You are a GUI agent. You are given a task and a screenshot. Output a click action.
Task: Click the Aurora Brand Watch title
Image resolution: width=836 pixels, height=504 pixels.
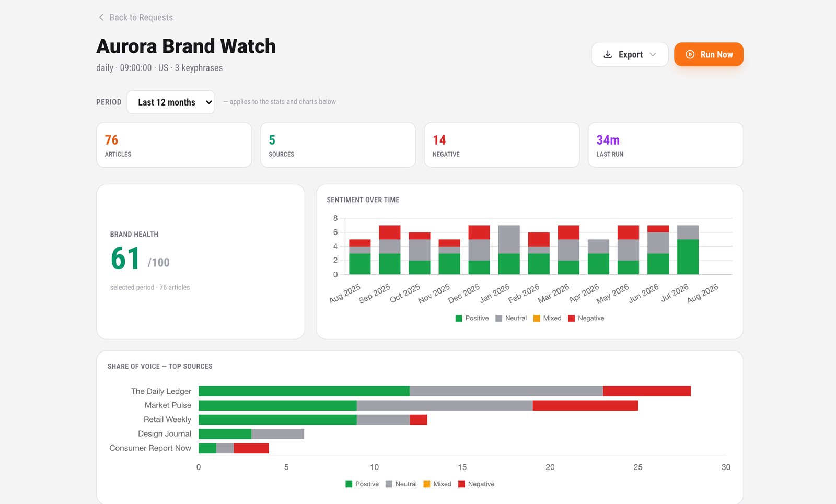[186, 46]
